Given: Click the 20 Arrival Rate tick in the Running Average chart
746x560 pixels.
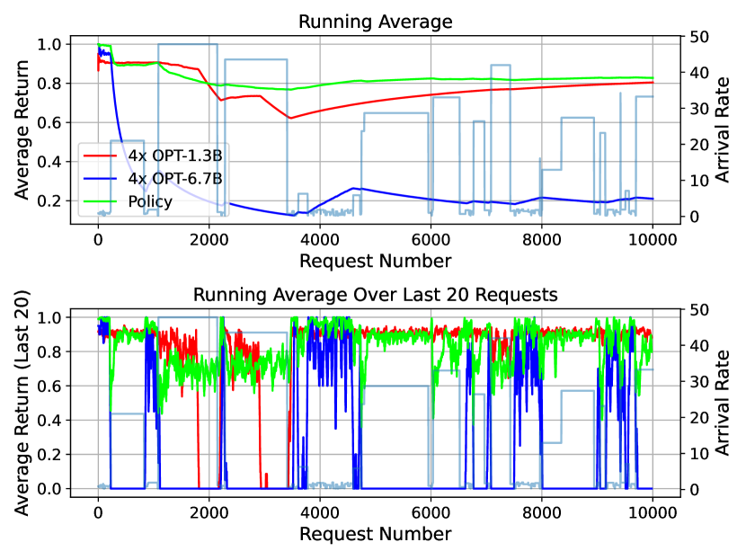Looking at the screenshot, I should pyautogui.click(x=699, y=145).
